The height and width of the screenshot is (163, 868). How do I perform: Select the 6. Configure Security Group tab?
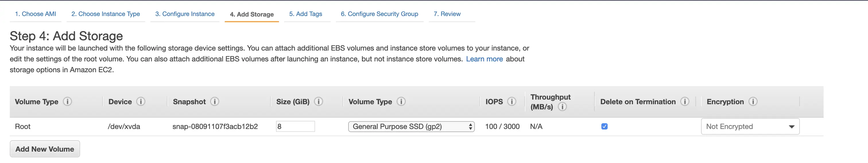click(379, 14)
